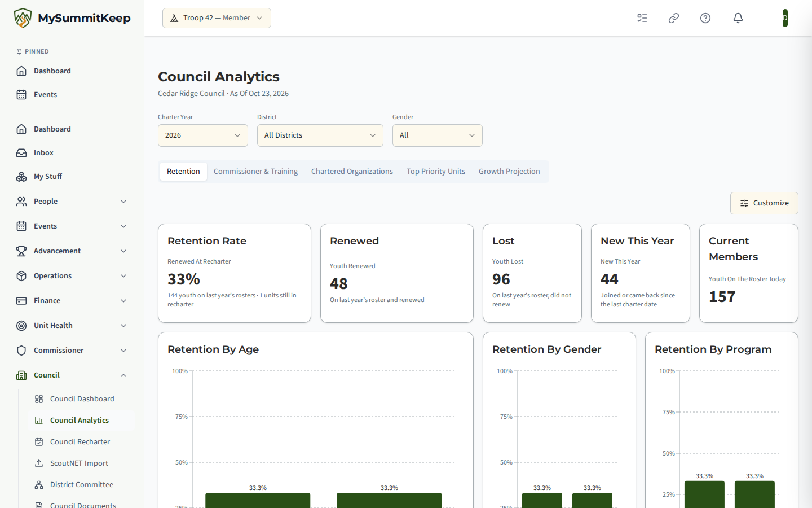Click the Lost card value 96

(501, 279)
